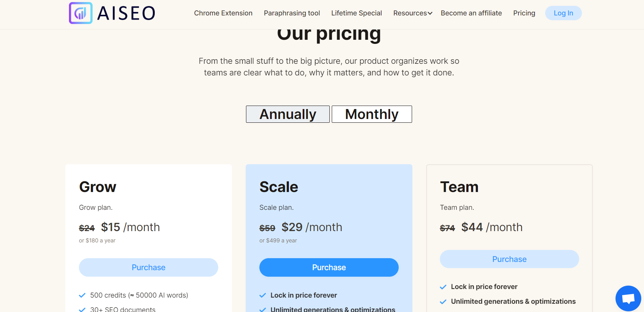Click checkmark beside Scale's Unlimited generations
644x312 pixels.
(x=263, y=310)
